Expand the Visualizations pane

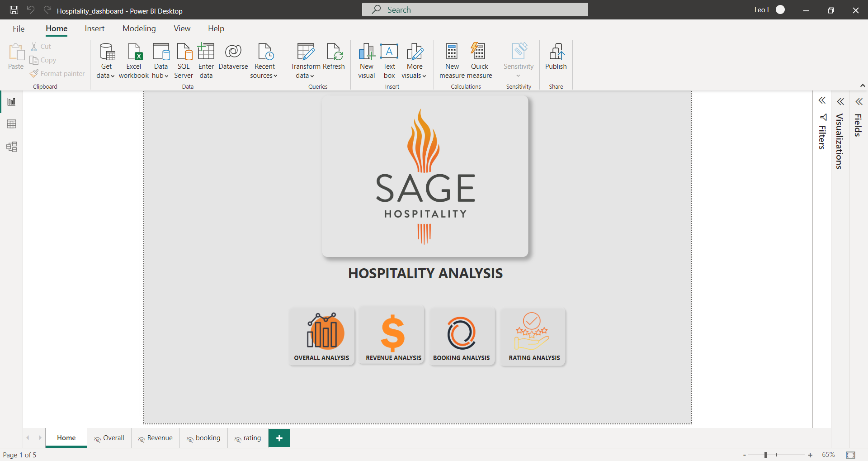point(840,101)
